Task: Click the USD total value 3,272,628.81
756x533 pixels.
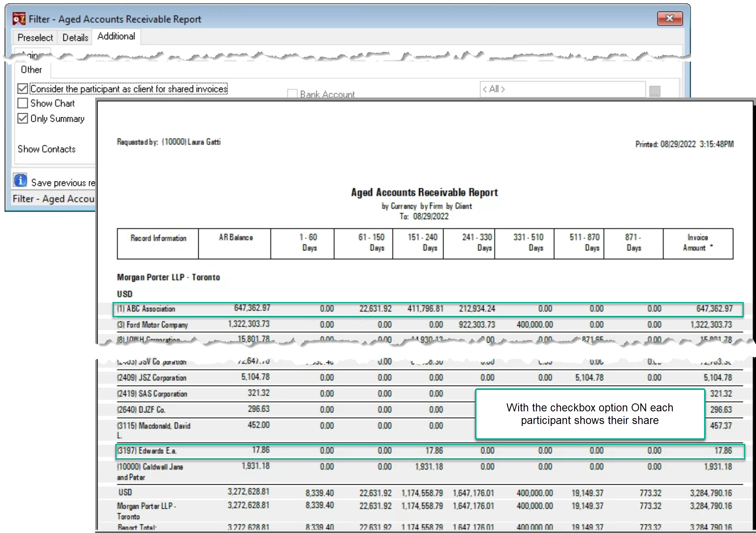Action: pyautogui.click(x=248, y=492)
